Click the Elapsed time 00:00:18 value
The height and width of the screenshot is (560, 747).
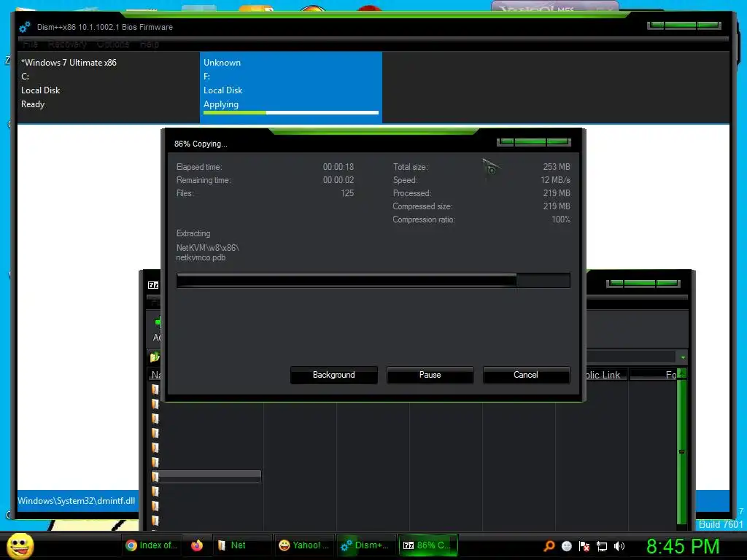click(x=338, y=167)
